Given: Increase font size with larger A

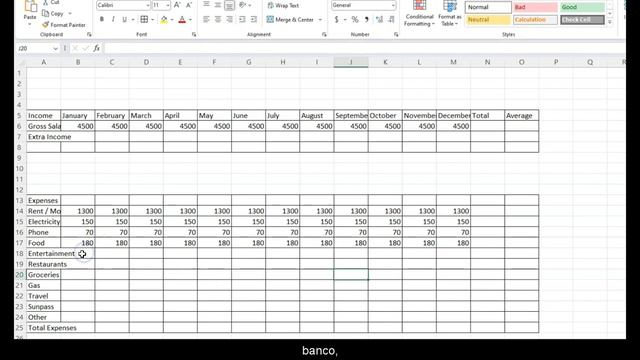Looking at the screenshot, I should [x=177, y=5].
